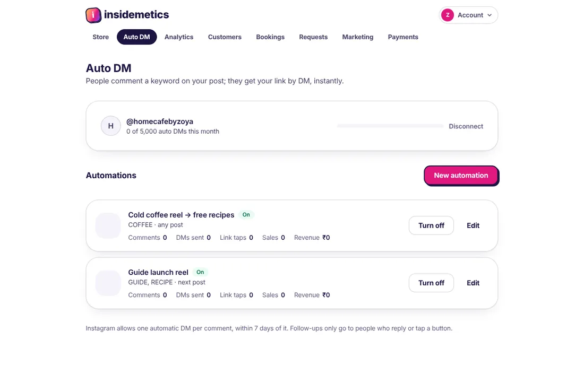Click the pink Z account avatar
This screenshot has width=584, height=392.
pos(448,15)
